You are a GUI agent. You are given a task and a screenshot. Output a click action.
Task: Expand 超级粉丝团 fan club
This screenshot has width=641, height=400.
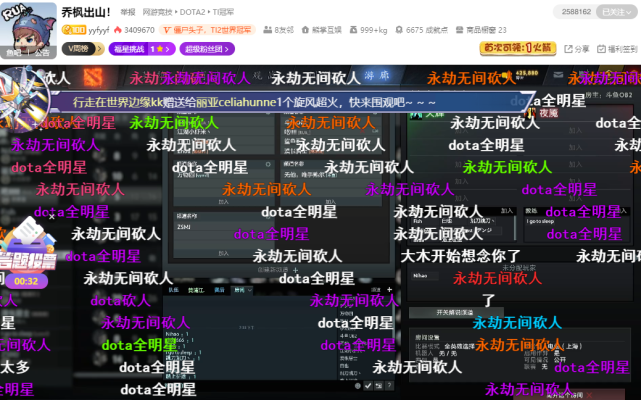pos(207,49)
